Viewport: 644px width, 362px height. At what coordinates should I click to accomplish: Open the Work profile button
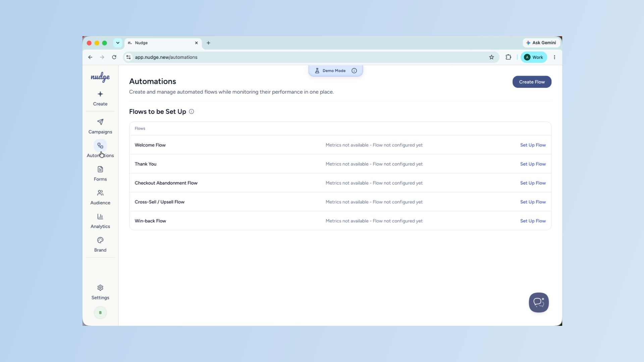tap(534, 57)
